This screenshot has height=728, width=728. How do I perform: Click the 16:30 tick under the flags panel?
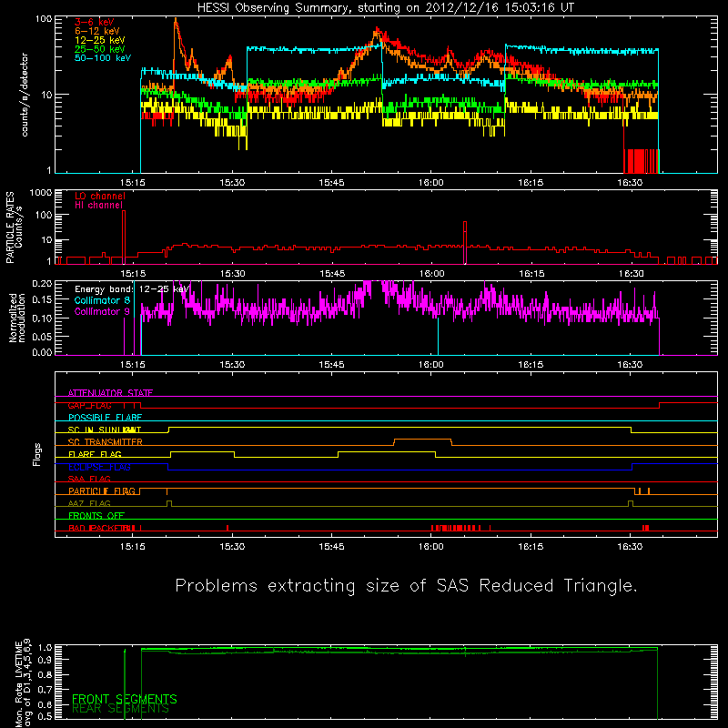(630, 547)
